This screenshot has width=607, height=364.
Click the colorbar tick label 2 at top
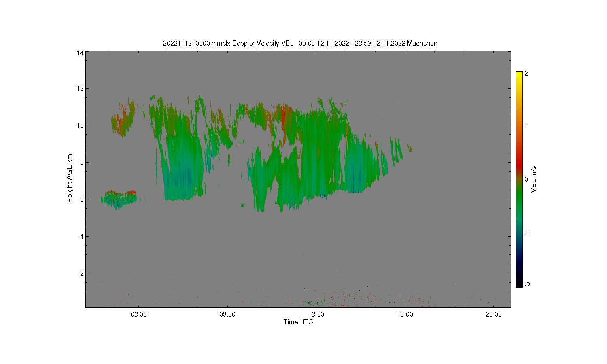coord(526,74)
